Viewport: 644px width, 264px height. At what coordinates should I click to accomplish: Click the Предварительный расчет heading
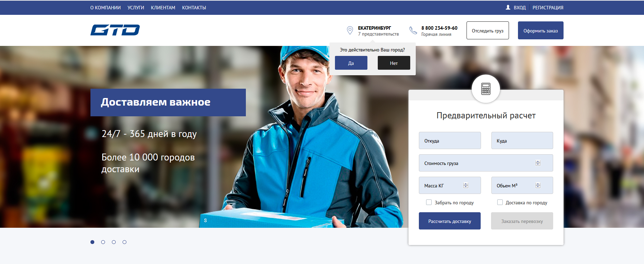(x=486, y=115)
